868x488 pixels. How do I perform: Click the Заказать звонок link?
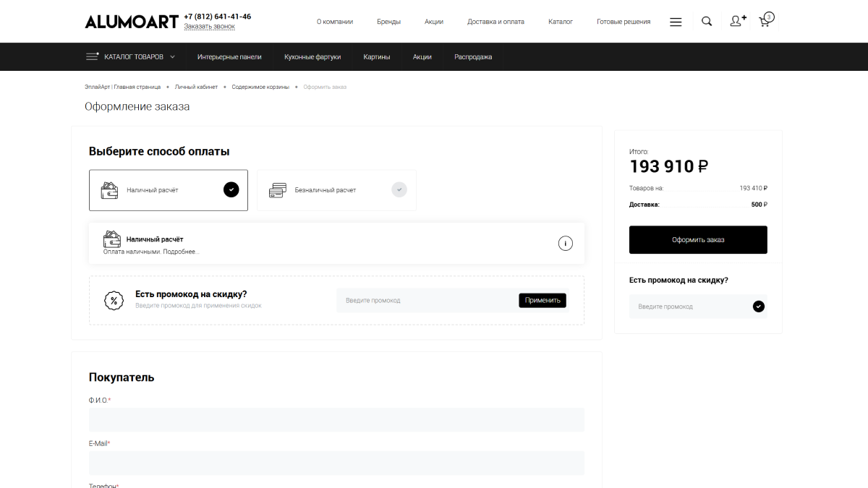click(x=209, y=27)
